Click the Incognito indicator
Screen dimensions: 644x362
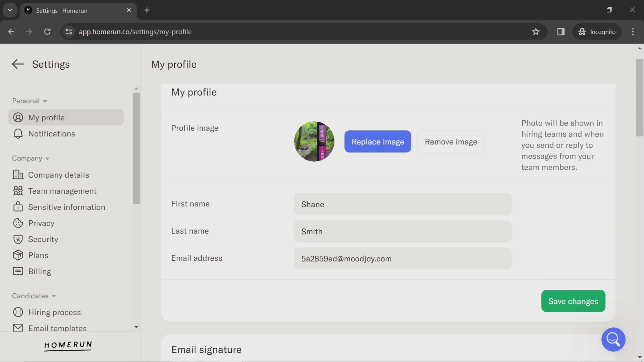(597, 32)
